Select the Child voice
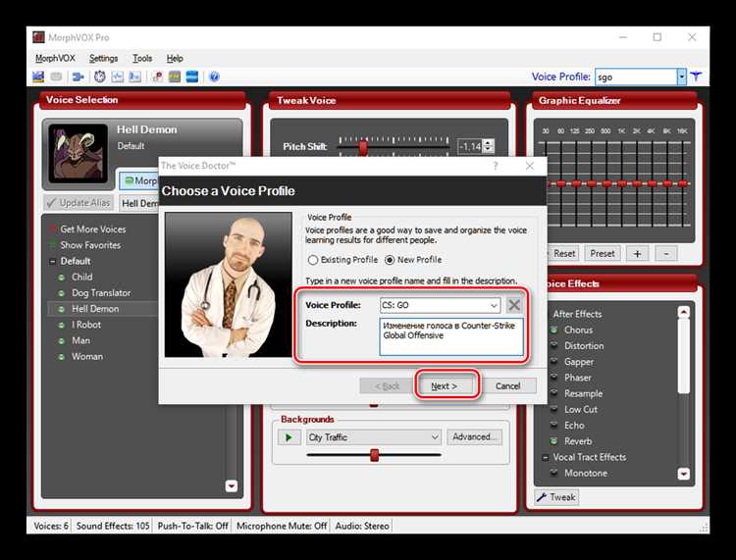 pyautogui.click(x=82, y=277)
